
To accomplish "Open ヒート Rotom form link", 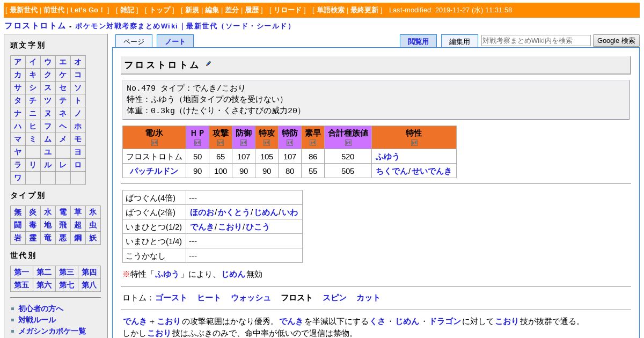I will (209, 298).
